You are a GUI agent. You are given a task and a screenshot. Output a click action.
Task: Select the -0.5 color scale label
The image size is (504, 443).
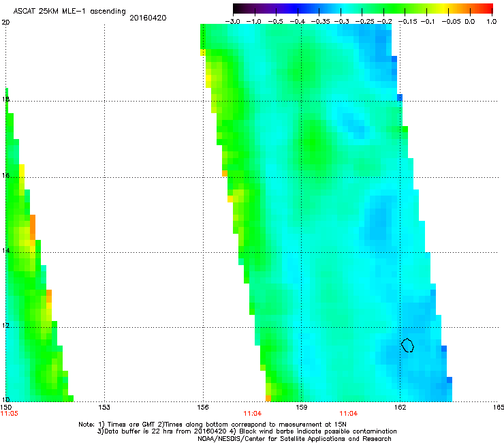(275, 22)
